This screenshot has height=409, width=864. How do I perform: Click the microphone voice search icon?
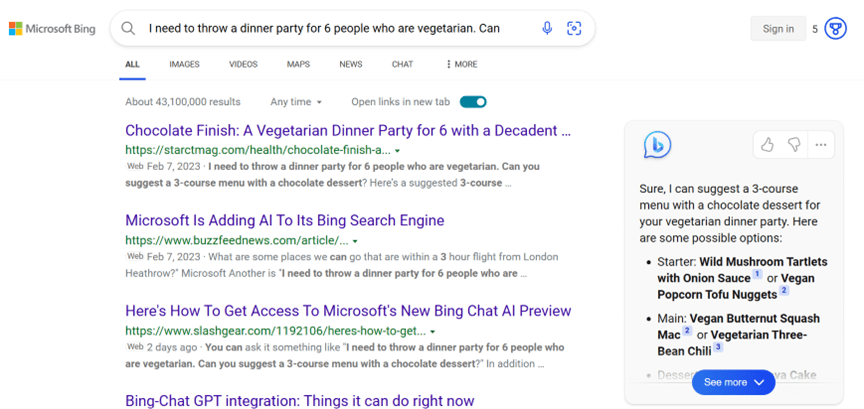(547, 28)
